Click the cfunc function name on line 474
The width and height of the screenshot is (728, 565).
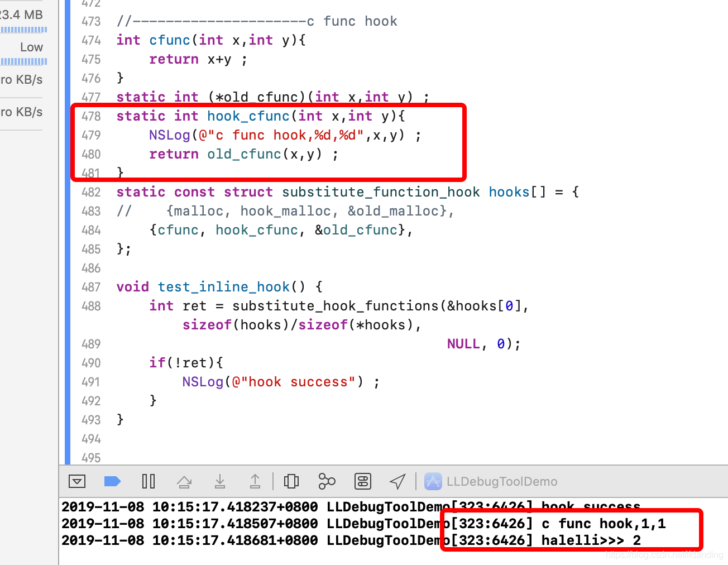click(170, 40)
